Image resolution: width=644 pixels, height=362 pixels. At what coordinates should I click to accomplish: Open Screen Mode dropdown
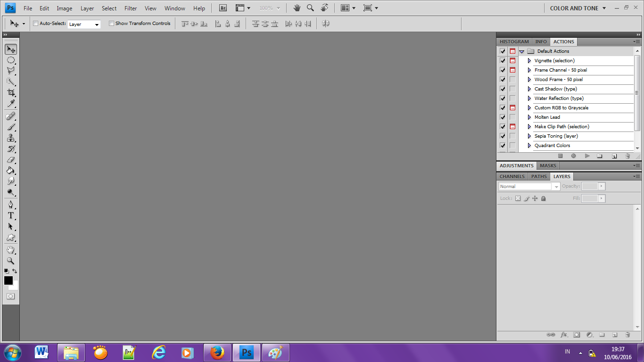pyautogui.click(x=371, y=8)
